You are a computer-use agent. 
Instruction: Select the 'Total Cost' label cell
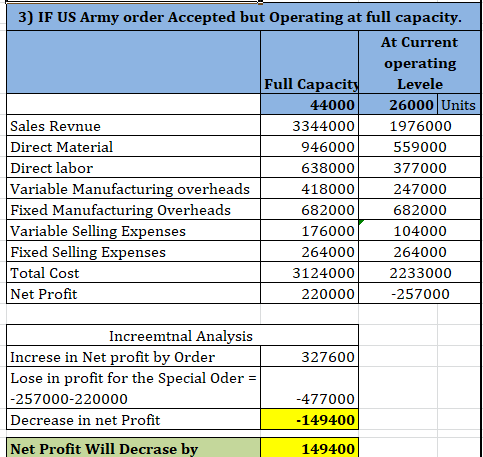pyautogui.click(x=133, y=272)
